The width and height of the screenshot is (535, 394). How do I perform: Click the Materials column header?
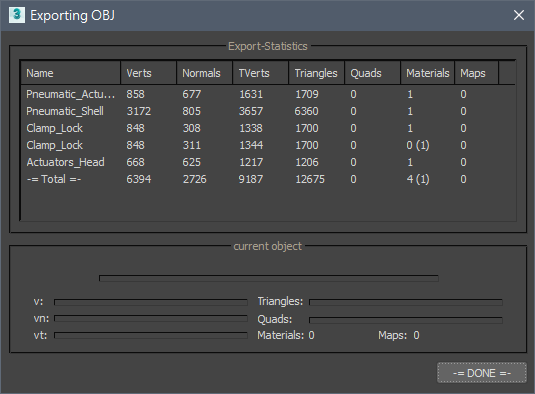(x=428, y=73)
